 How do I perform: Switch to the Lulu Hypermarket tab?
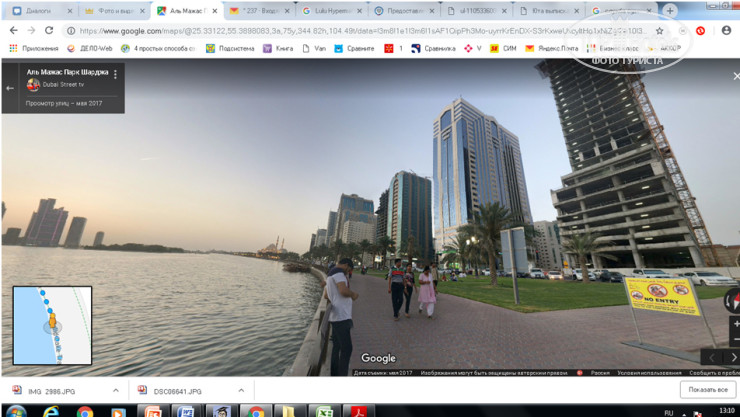pyautogui.click(x=331, y=11)
